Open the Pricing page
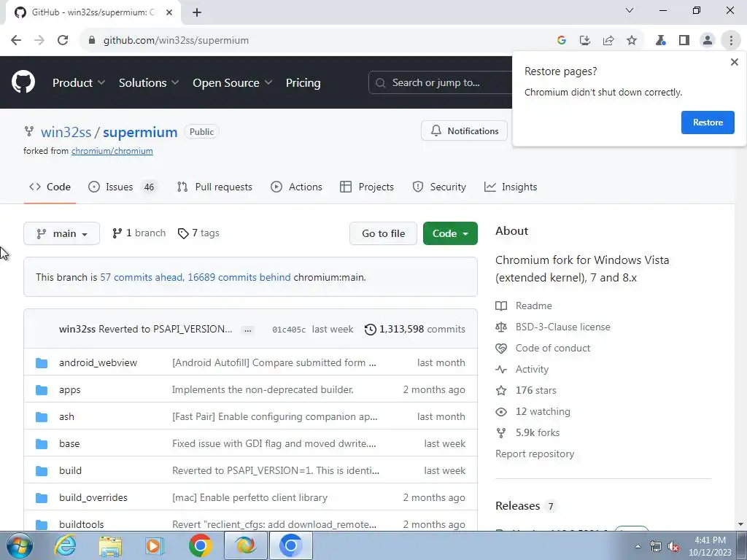 point(303,83)
